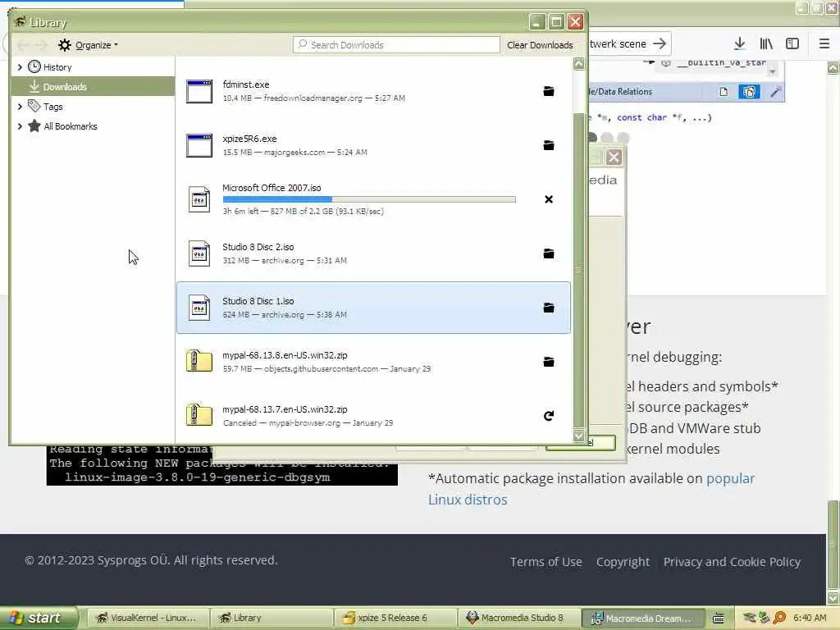Viewport: 840px width, 630px height.
Task: Select Downloads in the Library sidebar
Action: (94, 87)
